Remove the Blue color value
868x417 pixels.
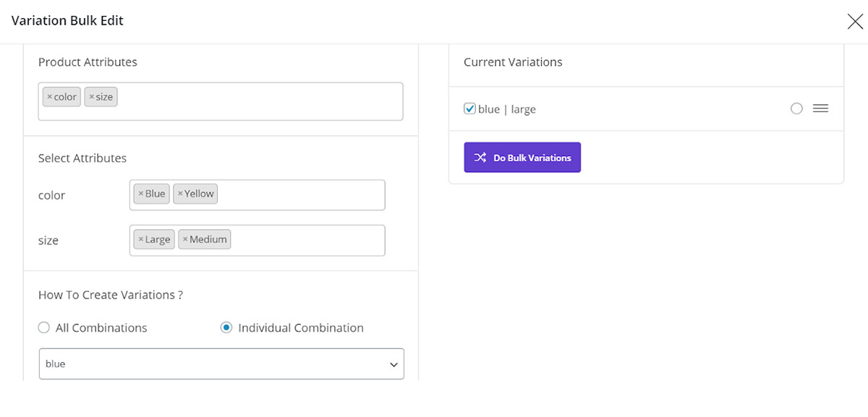click(x=141, y=194)
